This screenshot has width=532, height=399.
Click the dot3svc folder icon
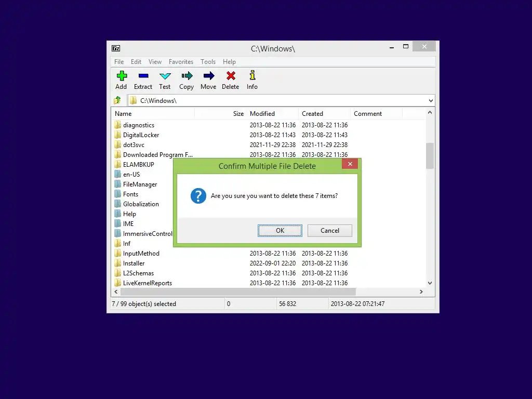pos(118,144)
